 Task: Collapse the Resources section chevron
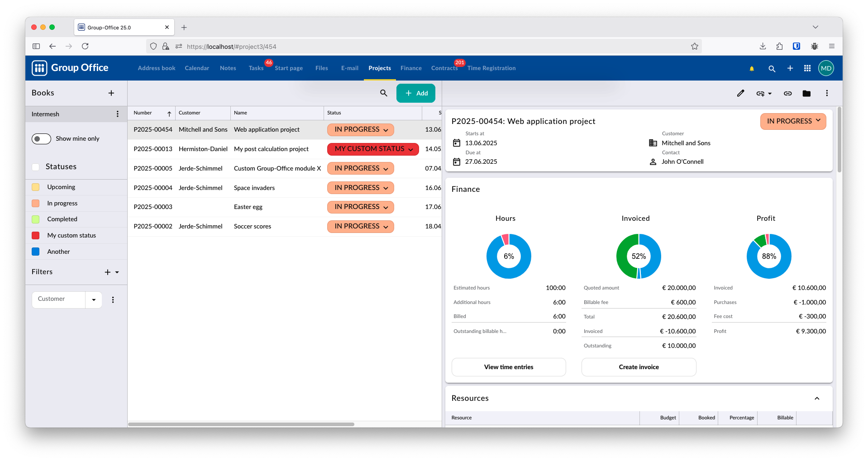[x=817, y=399]
